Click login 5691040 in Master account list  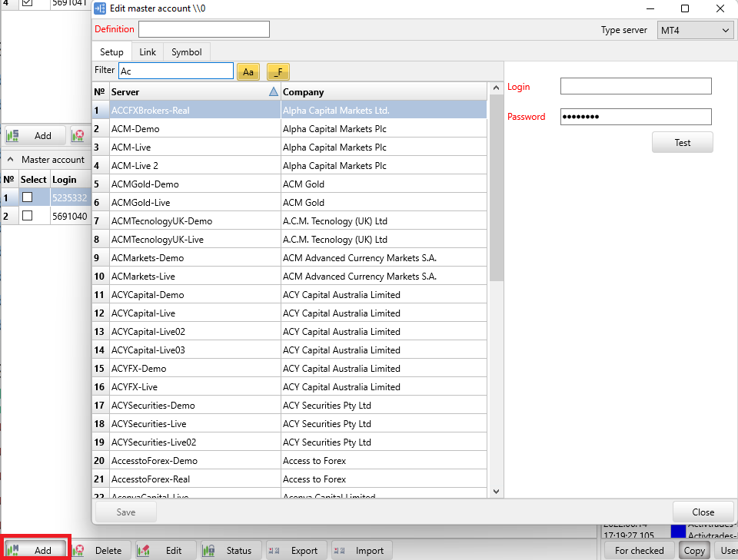click(70, 216)
